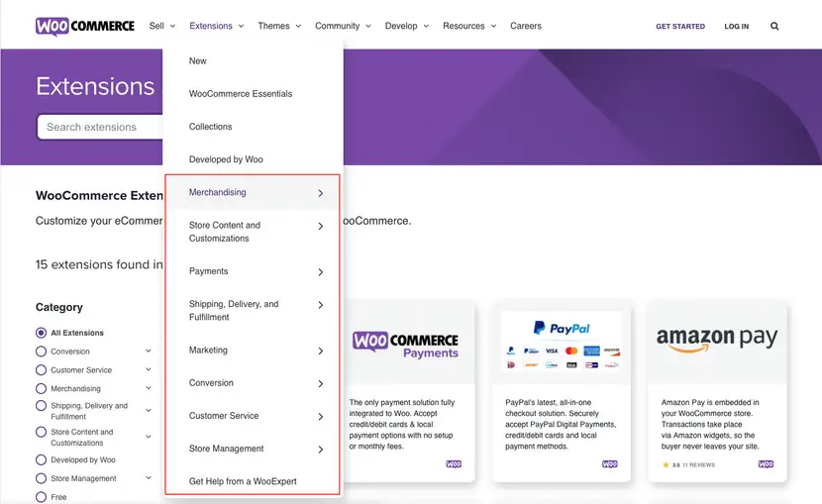Choose New from the Extensions menu

(x=198, y=60)
